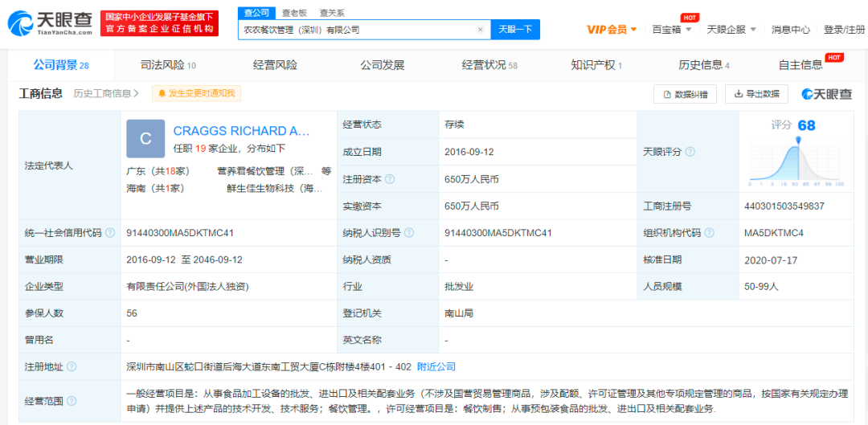Select the 存续 business status value

click(x=454, y=125)
